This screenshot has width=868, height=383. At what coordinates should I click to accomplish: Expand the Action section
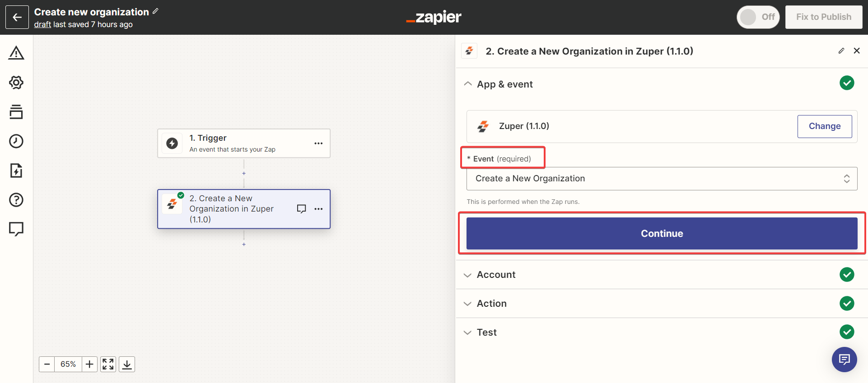point(491,304)
